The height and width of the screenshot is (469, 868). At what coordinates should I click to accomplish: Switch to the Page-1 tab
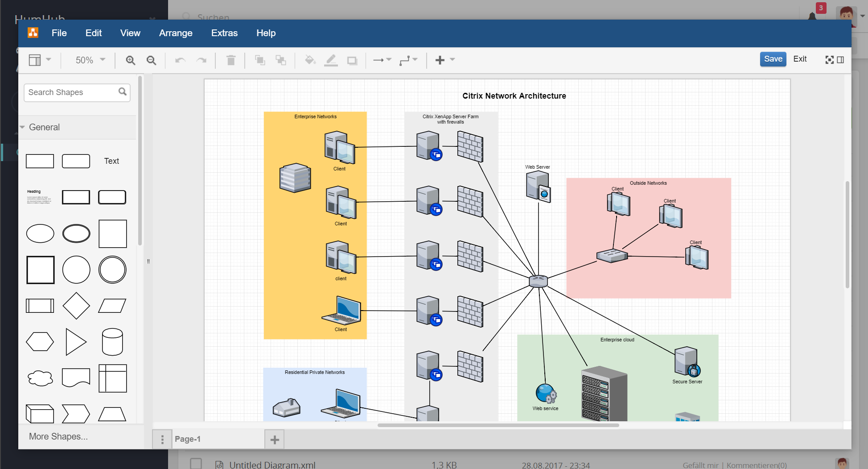(x=188, y=439)
